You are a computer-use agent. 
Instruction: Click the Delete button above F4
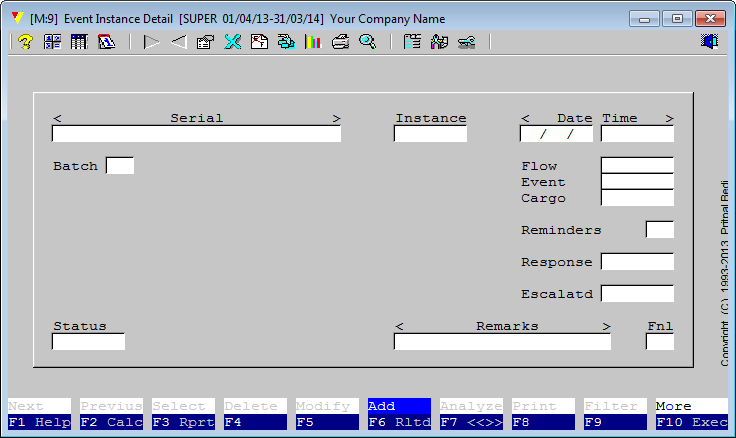255,406
